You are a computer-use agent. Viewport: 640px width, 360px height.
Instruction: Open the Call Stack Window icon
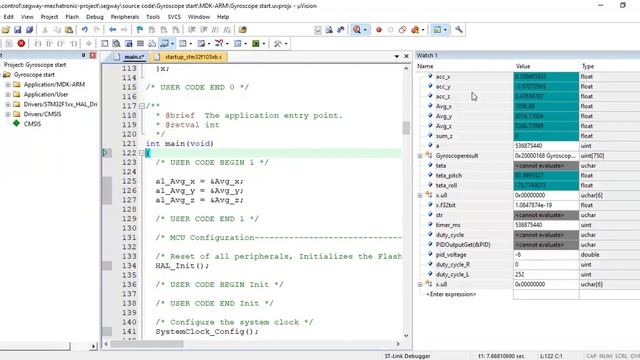click(x=152, y=43)
